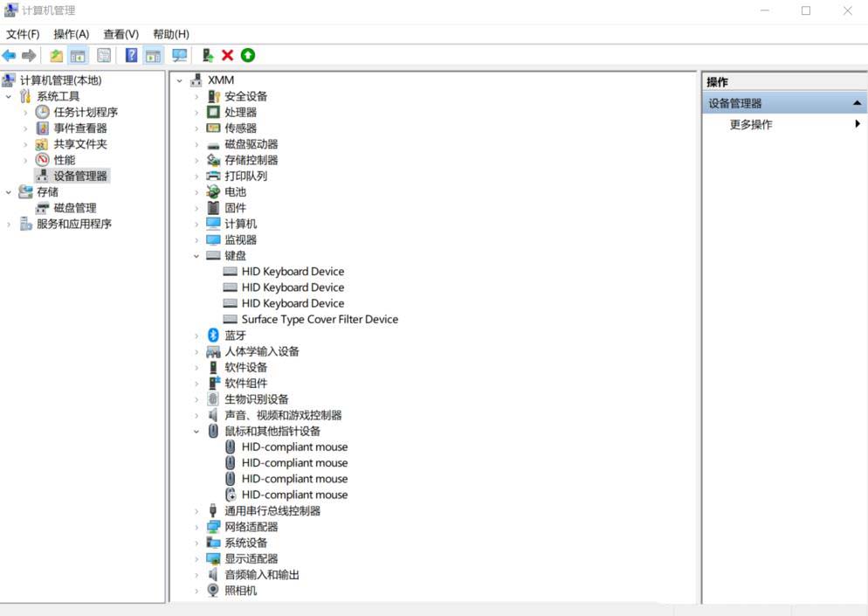Collapse the 鼠标和其他指针设备 category

pyautogui.click(x=196, y=432)
